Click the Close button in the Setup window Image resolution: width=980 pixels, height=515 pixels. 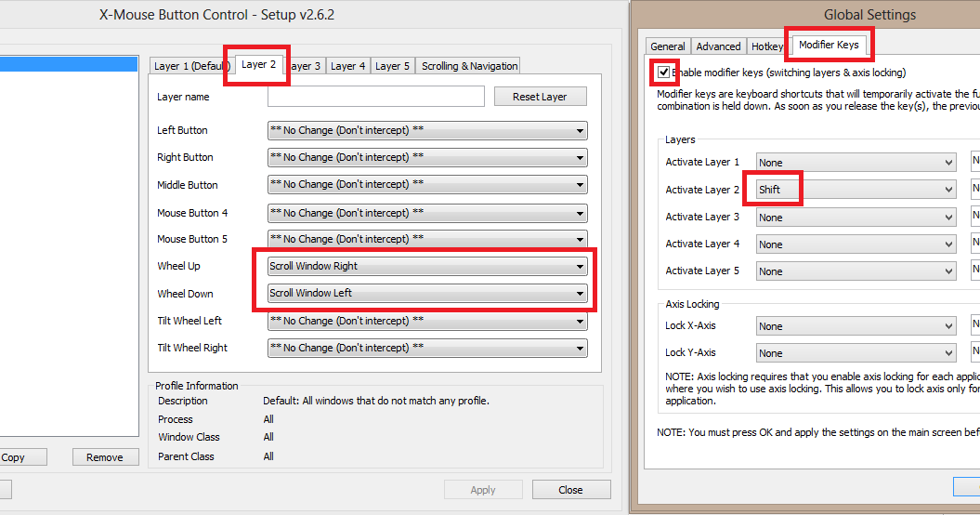(x=571, y=489)
